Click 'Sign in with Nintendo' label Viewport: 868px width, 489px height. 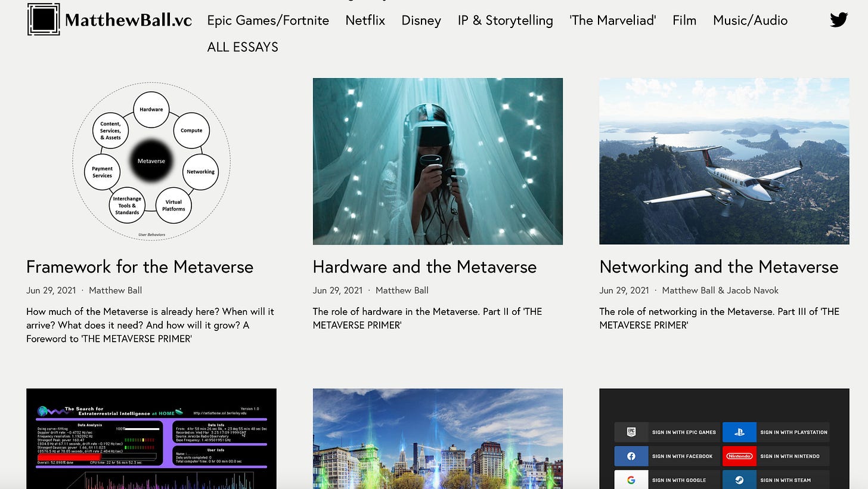pyautogui.click(x=790, y=456)
